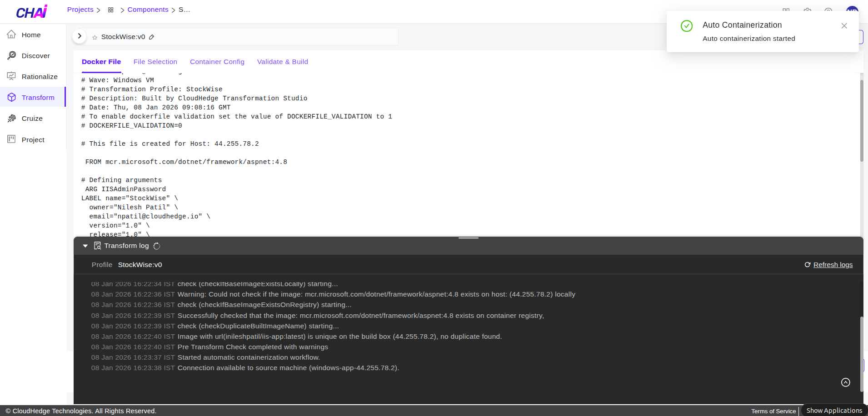Click the ARG IISAdminPassword line
868x416 pixels.
click(x=125, y=189)
